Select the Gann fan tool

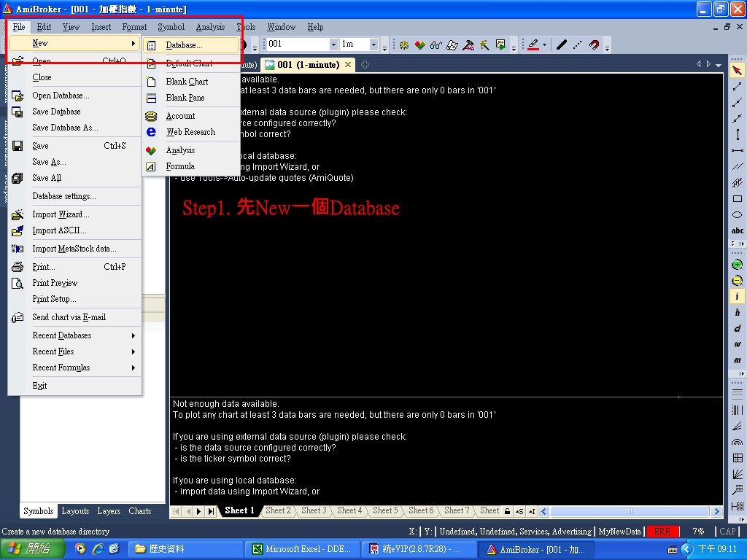(737, 474)
